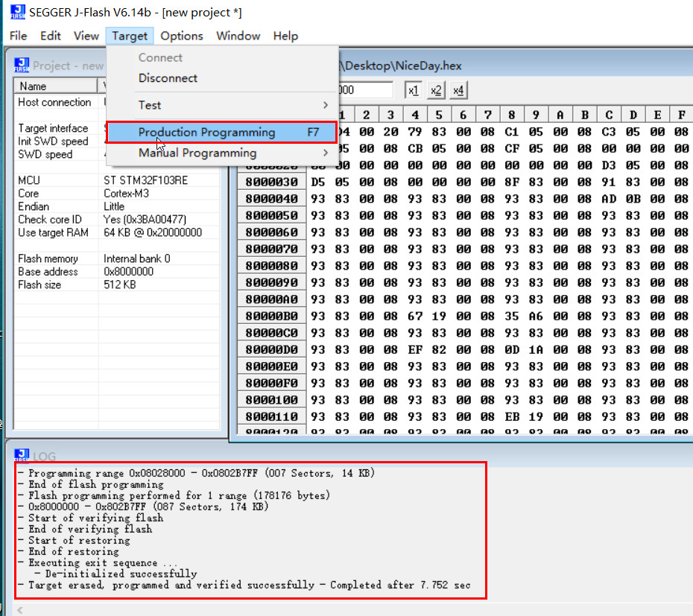
Task: Click the J-Flash icon in Project panel header
Action: click(22, 65)
